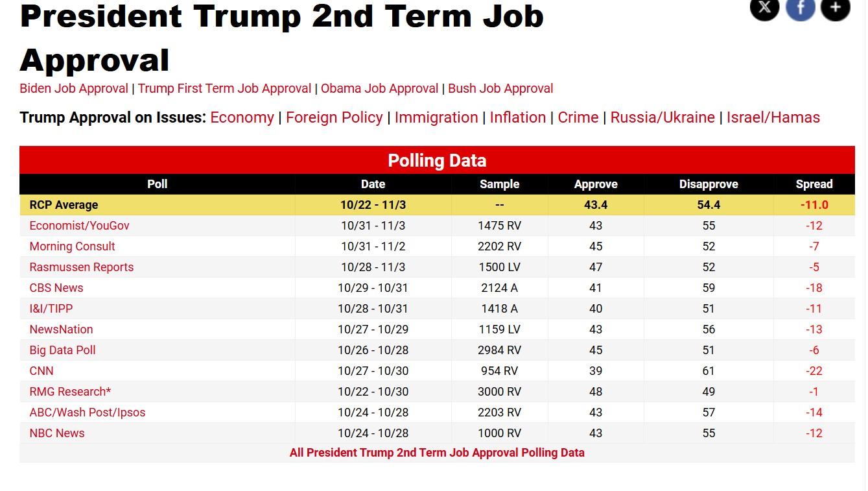View Bush Job Approval link
This screenshot has width=868, height=491.
click(500, 89)
